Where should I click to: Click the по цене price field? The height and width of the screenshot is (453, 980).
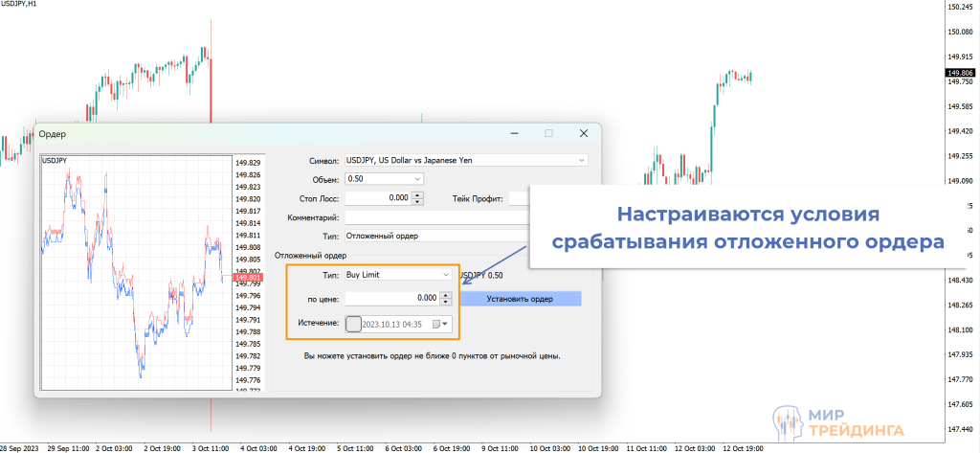pyautogui.click(x=390, y=299)
